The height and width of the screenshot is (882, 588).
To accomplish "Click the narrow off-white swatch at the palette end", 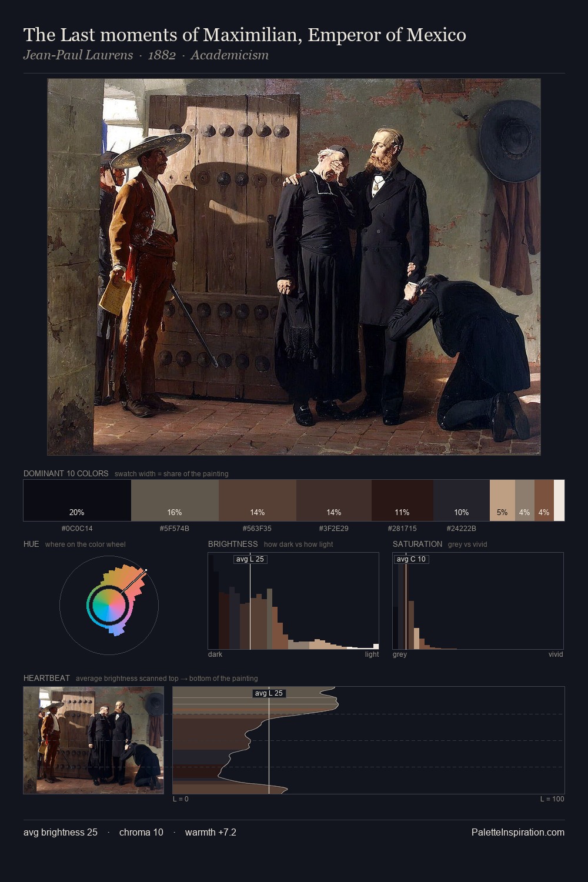I will (x=559, y=500).
